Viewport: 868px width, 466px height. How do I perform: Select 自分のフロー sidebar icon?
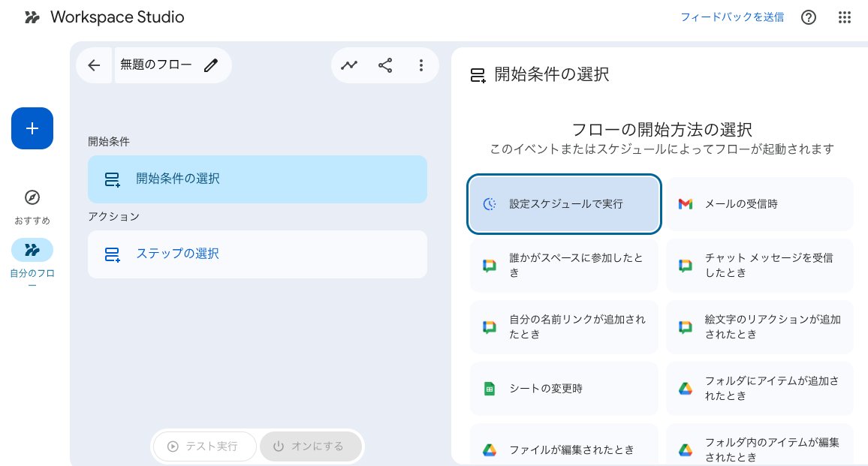[32, 250]
